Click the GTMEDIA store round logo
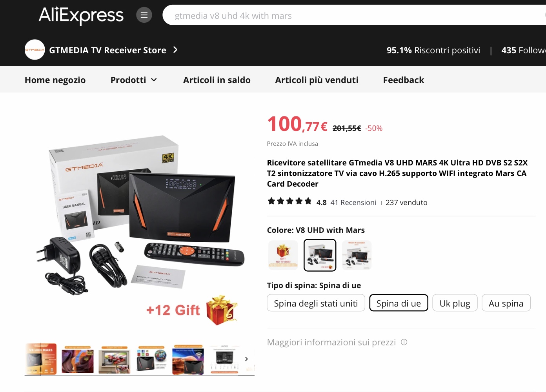Image resolution: width=546 pixels, height=392 pixels. click(35, 50)
